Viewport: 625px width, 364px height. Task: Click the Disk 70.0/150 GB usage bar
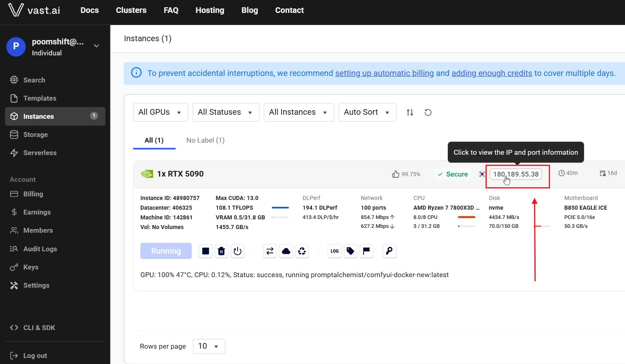542,226
